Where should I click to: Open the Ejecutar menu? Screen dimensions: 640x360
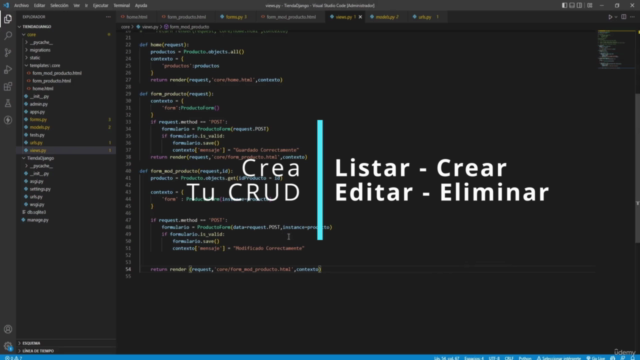100,5
